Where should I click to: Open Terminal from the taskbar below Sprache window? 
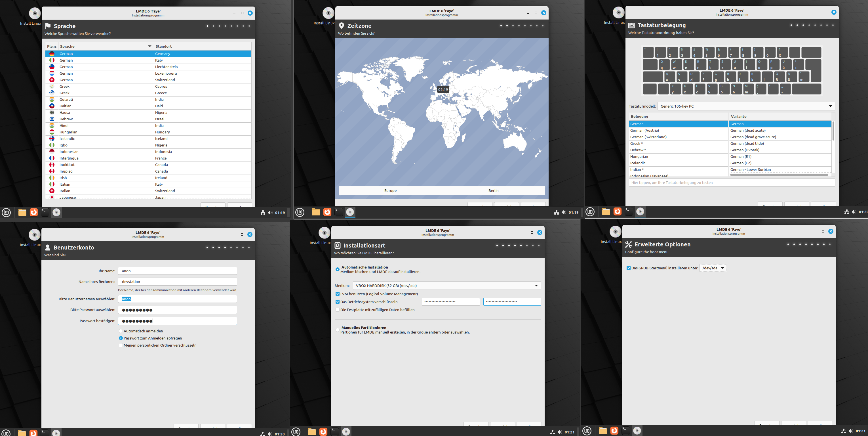click(45, 212)
